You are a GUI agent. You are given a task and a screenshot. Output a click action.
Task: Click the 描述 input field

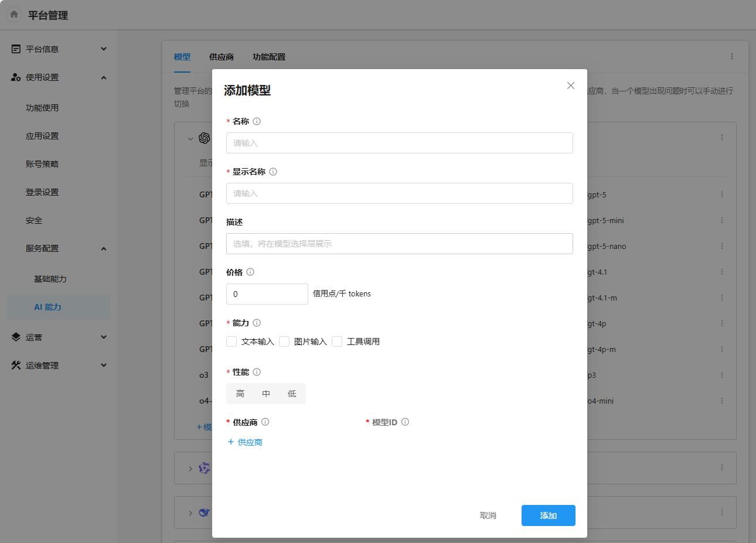399,244
